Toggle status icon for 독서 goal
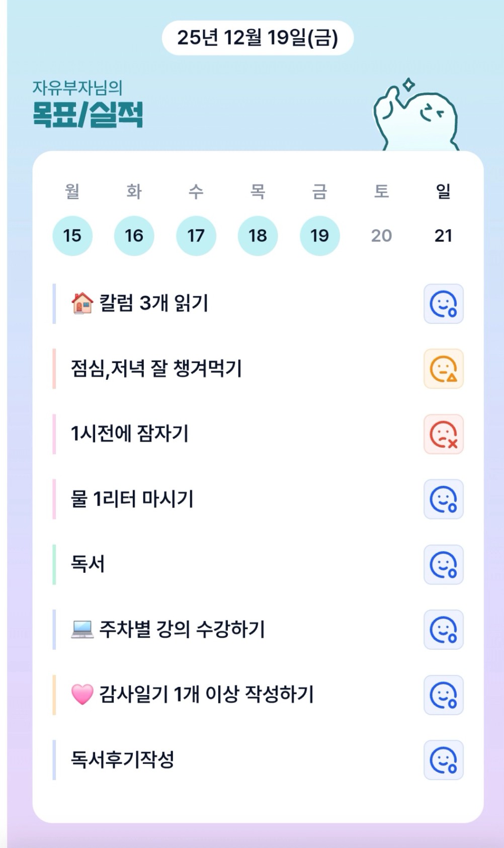 pyautogui.click(x=443, y=564)
